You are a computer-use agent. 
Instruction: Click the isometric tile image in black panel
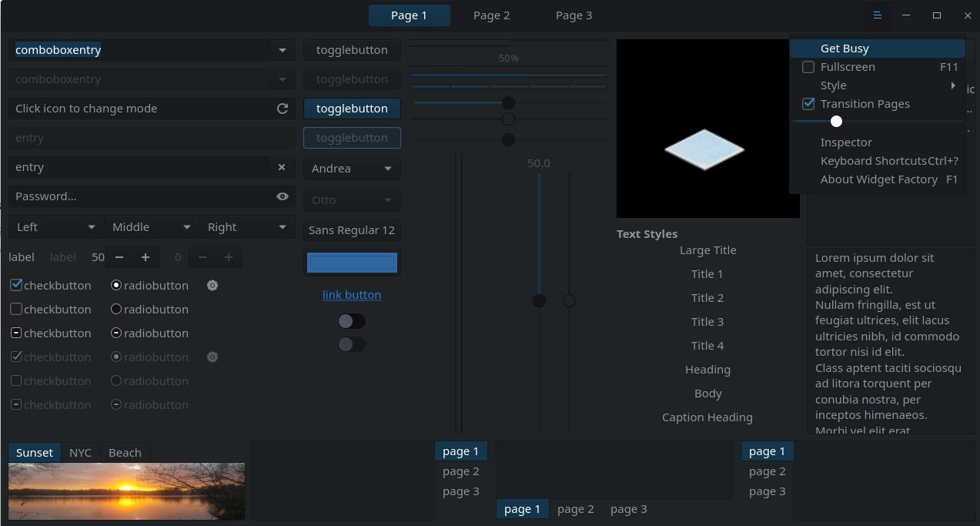tap(704, 149)
